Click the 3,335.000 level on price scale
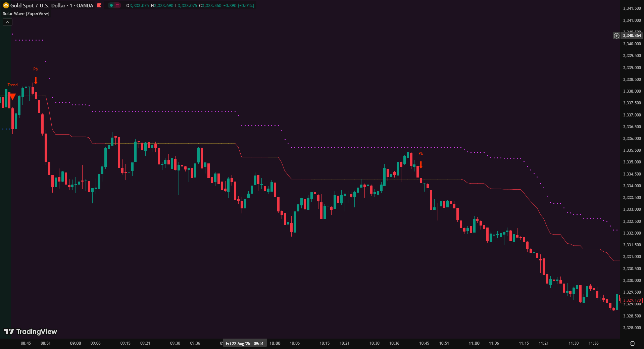Screen dimensions: 644x349 pos(632,162)
